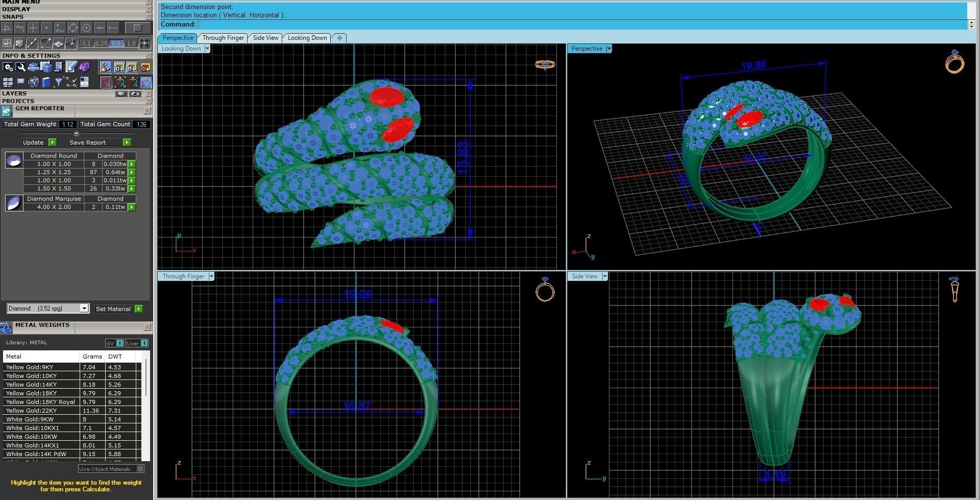Toggle the Tangent snap icon in Snaps
980x500 pixels.
[20, 28]
